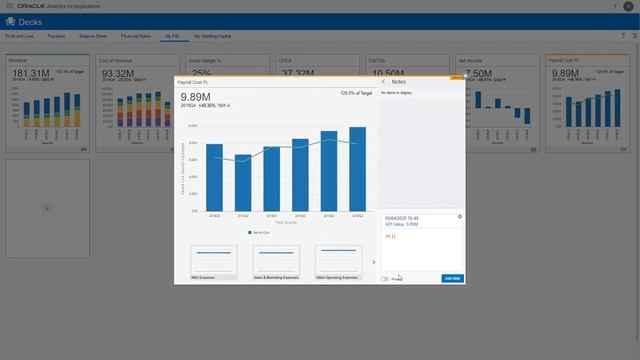Open the Gross Margin % card title
Screen dimensions: 640x360
(205, 60)
